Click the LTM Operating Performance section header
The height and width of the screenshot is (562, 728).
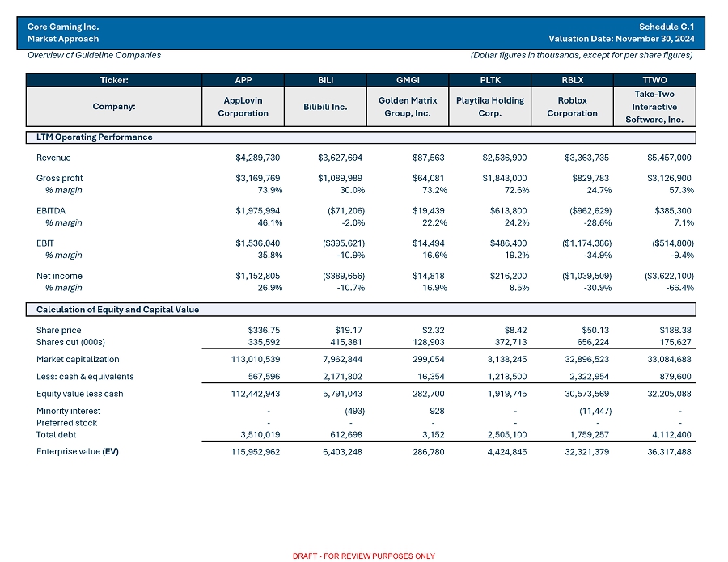361,137
